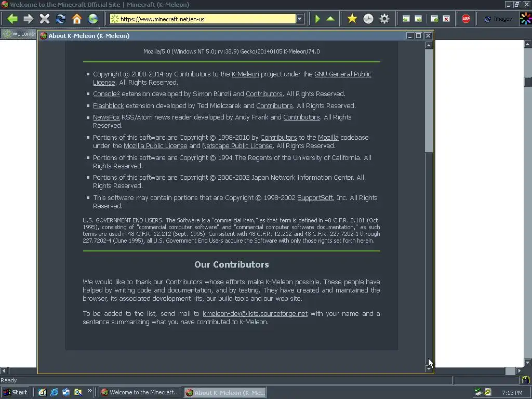Click About K-Meleon taskbar button
This screenshot has width=532, height=399.
(225, 393)
